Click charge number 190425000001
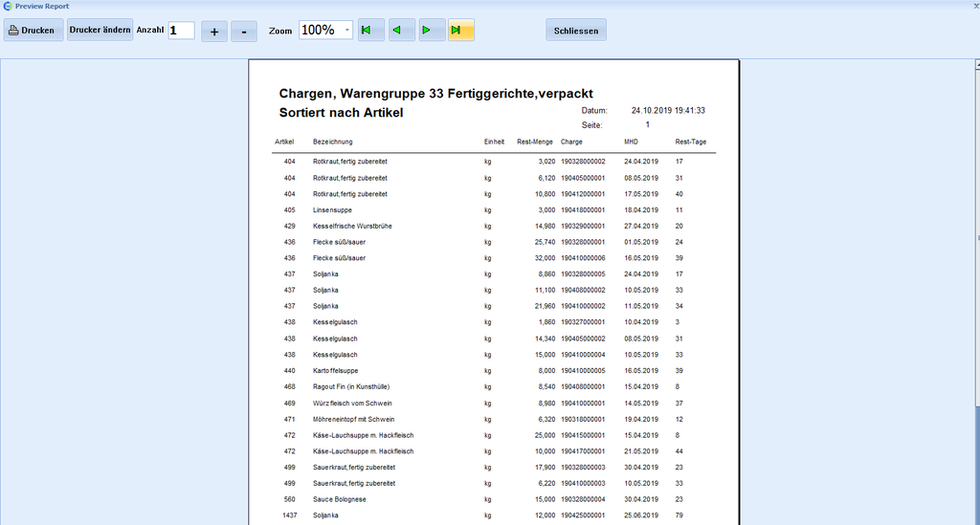 (583, 515)
